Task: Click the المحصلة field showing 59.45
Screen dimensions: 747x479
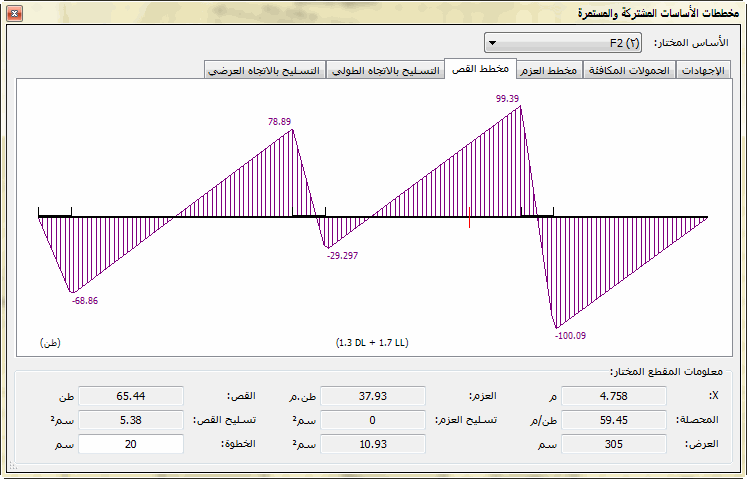Action: (x=613, y=420)
